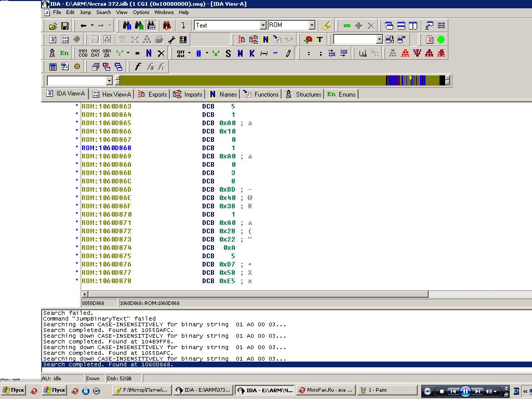532x399 pixels.
Task: Click the text search binoculars icon (A)
Action: [139, 25]
